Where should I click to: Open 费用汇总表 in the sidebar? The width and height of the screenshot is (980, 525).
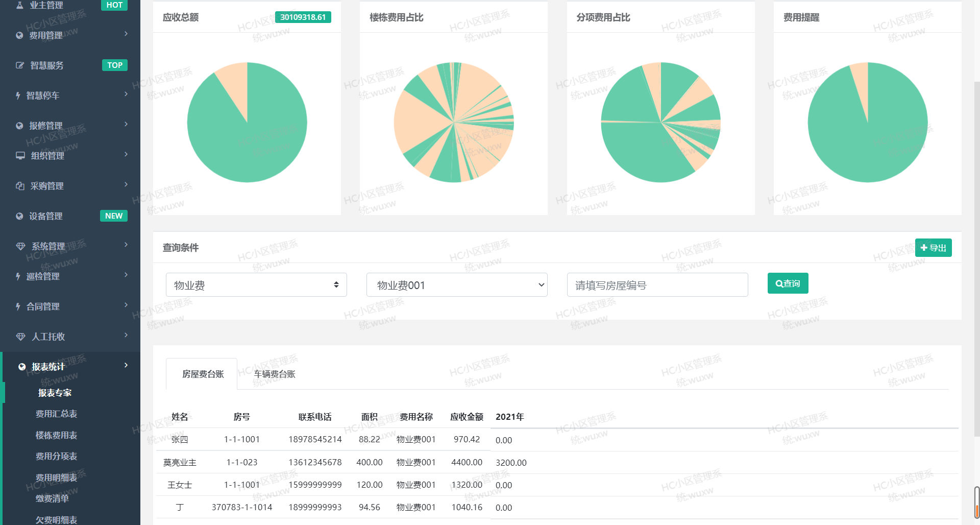(x=56, y=414)
